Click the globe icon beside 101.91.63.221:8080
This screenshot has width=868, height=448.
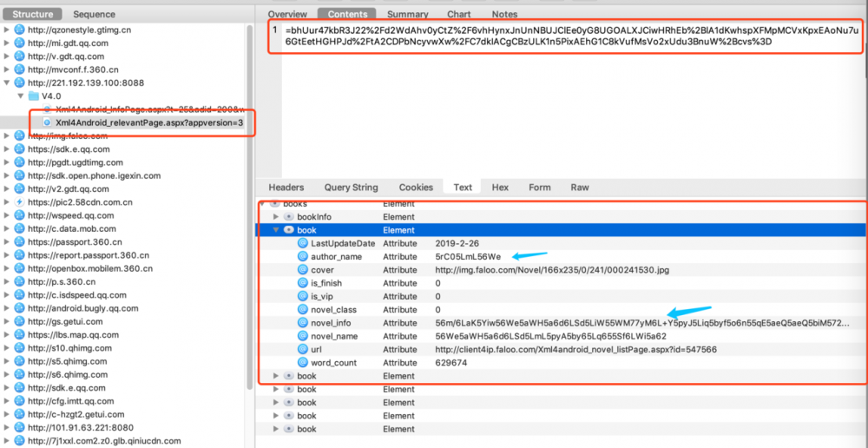(x=20, y=427)
